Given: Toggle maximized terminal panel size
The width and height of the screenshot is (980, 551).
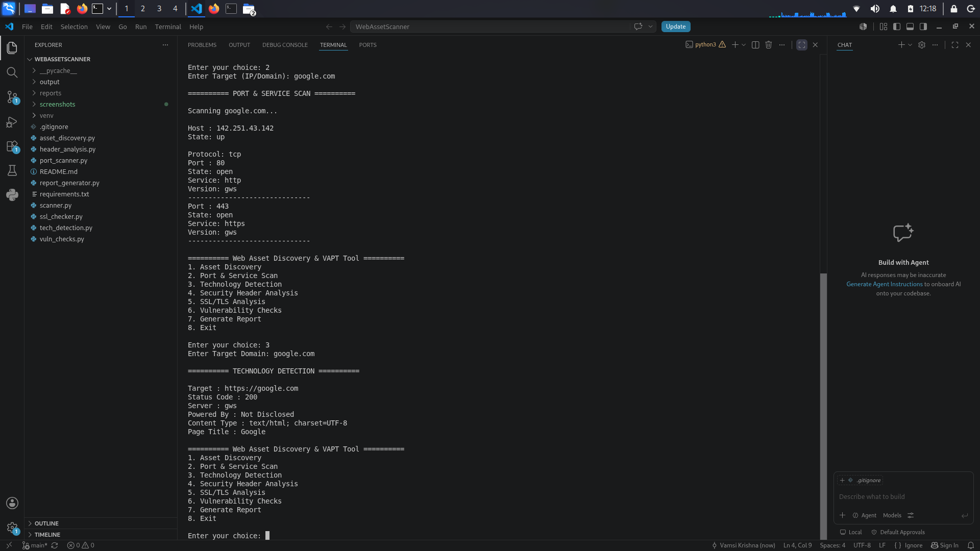Looking at the screenshot, I should point(802,45).
